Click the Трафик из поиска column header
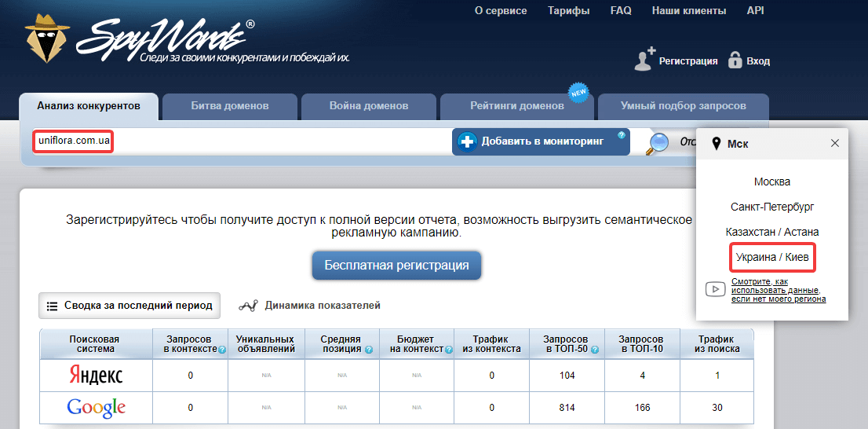 (x=717, y=343)
